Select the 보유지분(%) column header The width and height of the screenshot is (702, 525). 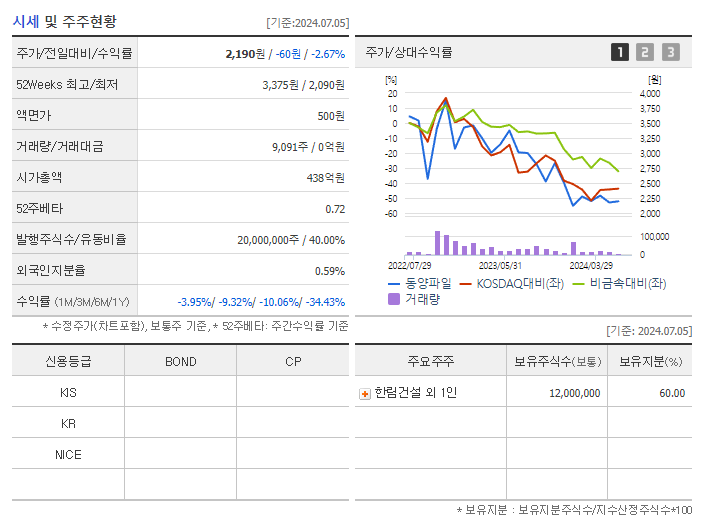(650, 361)
